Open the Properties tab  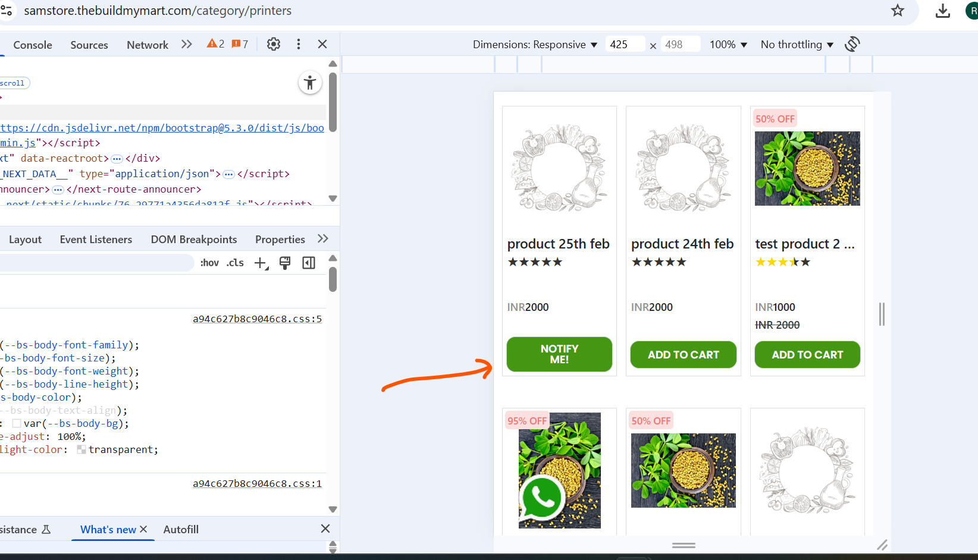(280, 240)
